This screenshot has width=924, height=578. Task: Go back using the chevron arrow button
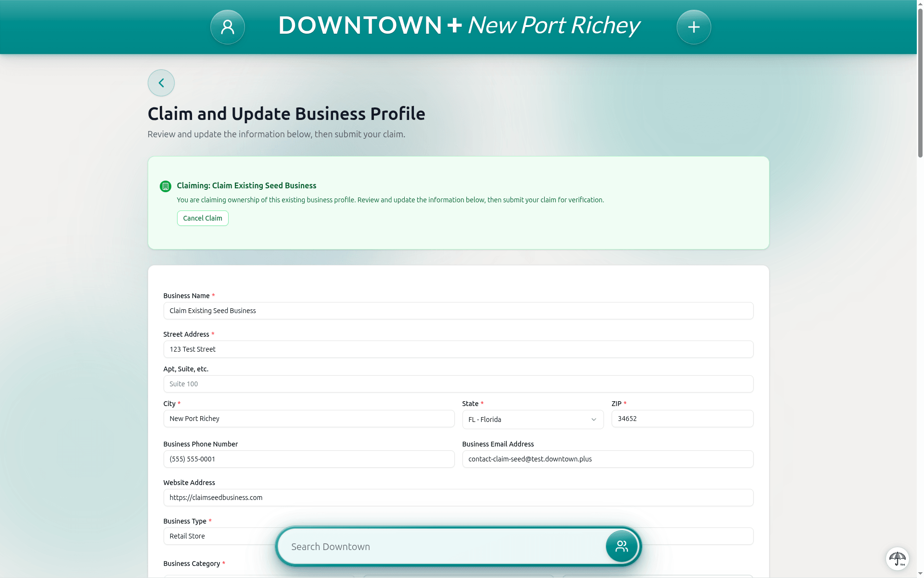click(x=161, y=83)
